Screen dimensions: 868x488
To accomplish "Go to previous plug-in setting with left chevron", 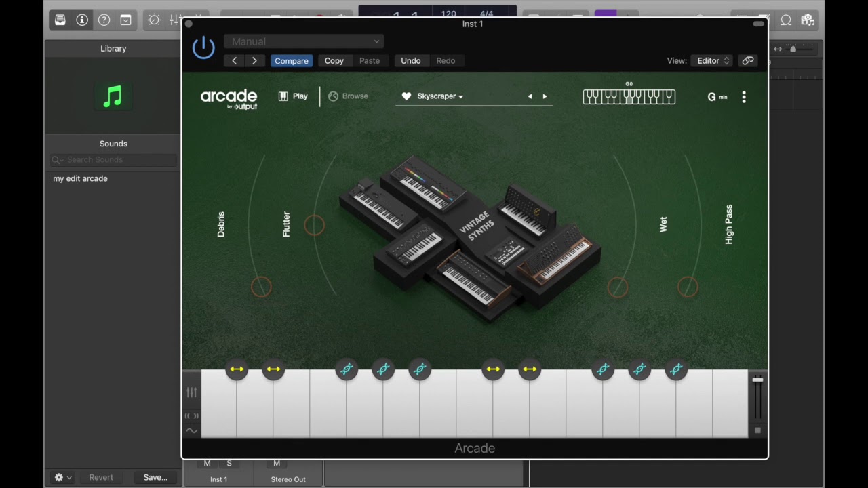I will [x=235, y=61].
